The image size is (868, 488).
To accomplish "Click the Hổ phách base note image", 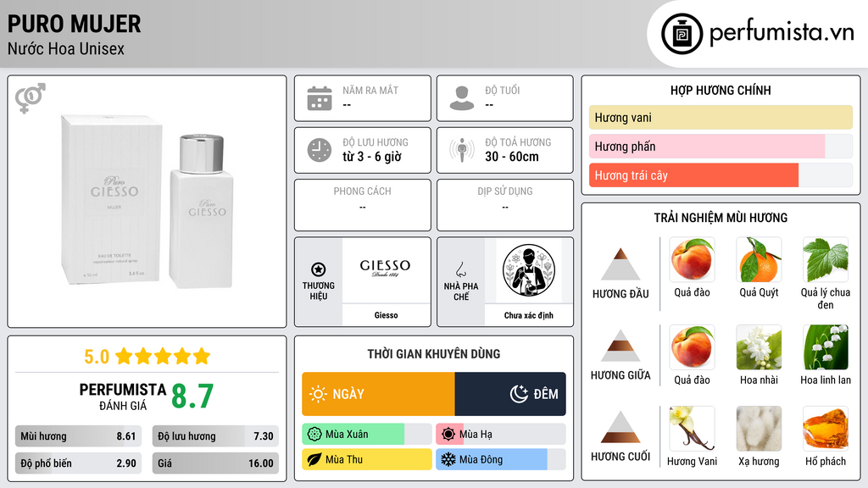I will tap(826, 429).
